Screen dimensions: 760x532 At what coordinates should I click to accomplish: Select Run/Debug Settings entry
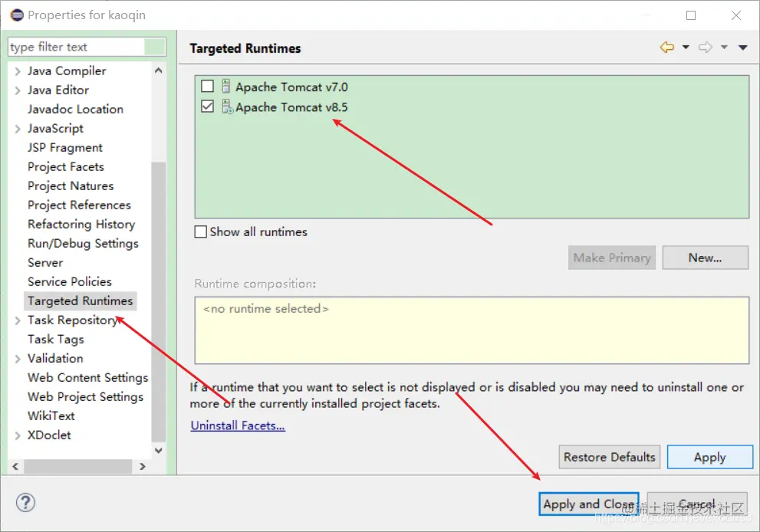83,244
